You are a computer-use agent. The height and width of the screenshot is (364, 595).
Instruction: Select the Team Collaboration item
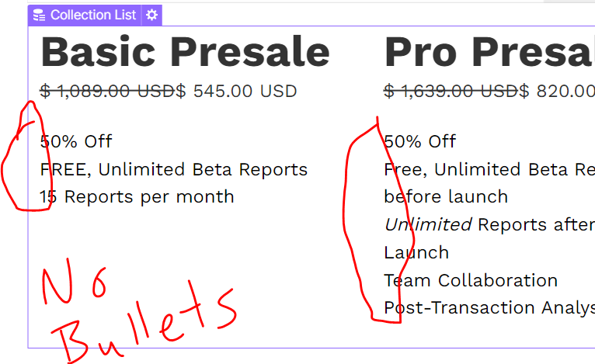[471, 280]
